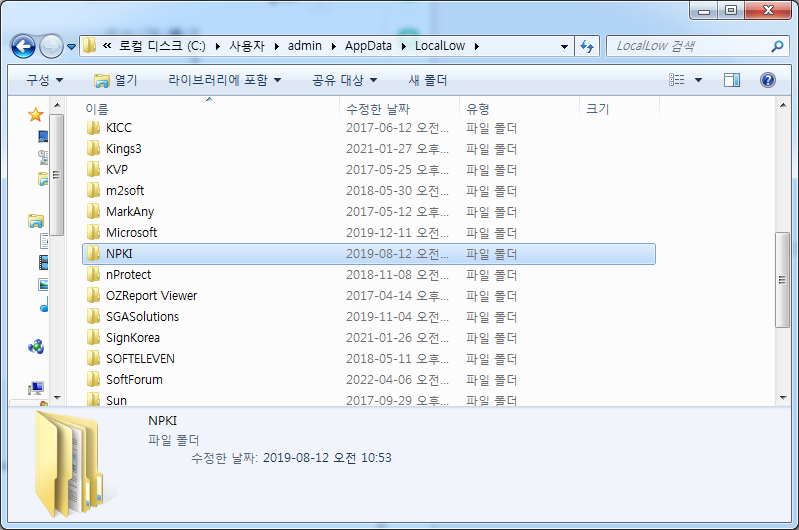Toggle the preview pane icon
Viewport: 799px width, 530px height.
click(x=732, y=80)
